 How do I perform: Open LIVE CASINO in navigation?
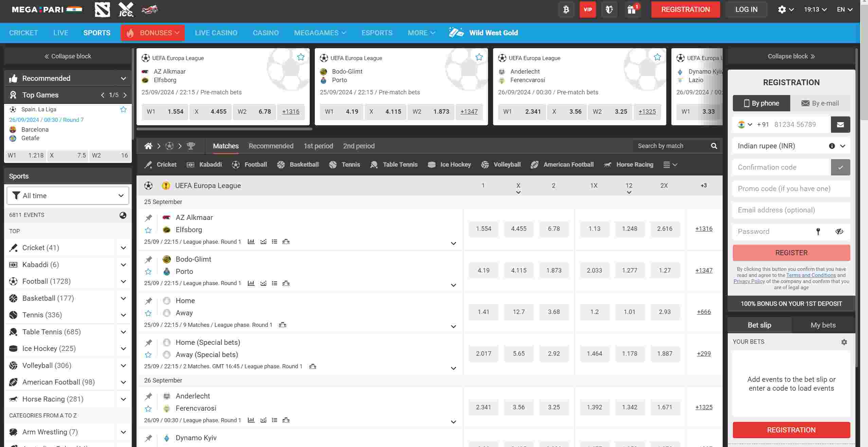216,33
